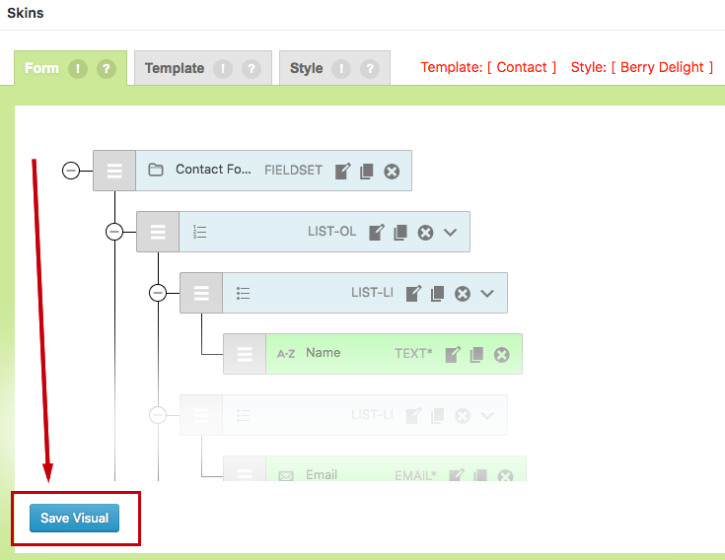Click the Template tab info exclamation icon
Screen dimensions: 725x560
click(224, 69)
